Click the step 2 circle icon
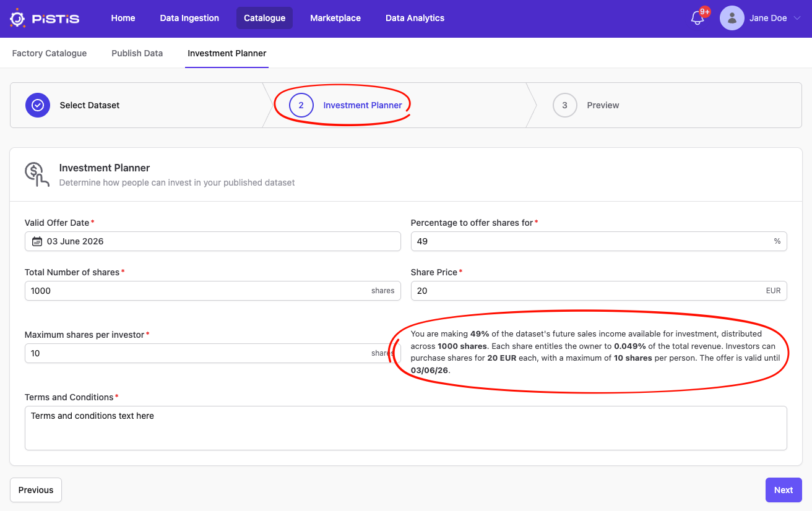Image resolution: width=812 pixels, height=511 pixels. (x=301, y=105)
